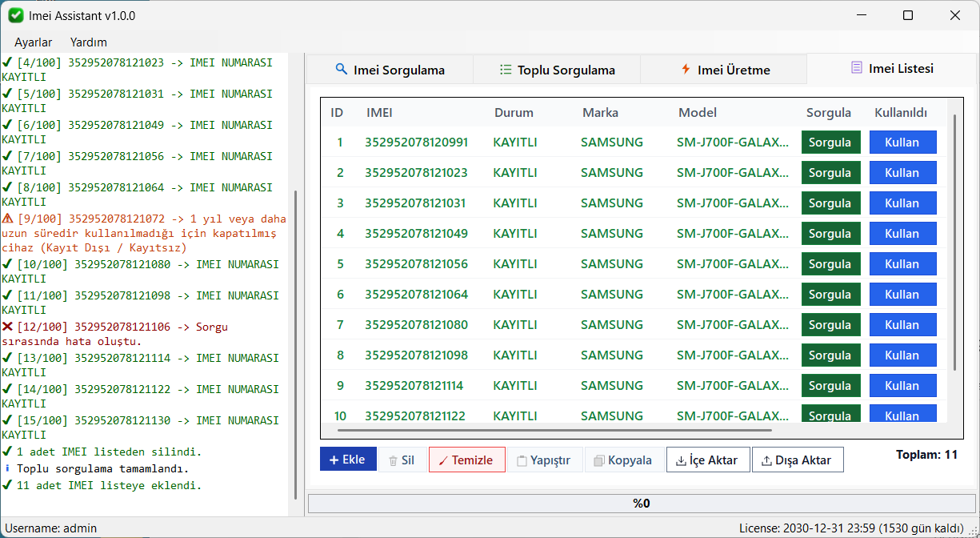Click Kullan for IMEI 352952078121049
The image size is (980, 538).
click(902, 234)
